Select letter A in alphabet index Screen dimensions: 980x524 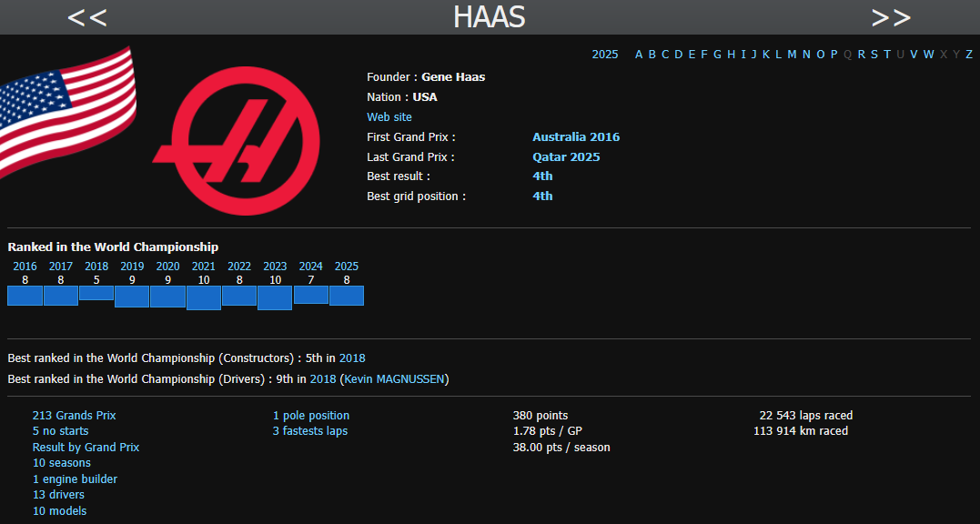[x=639, y=55]
